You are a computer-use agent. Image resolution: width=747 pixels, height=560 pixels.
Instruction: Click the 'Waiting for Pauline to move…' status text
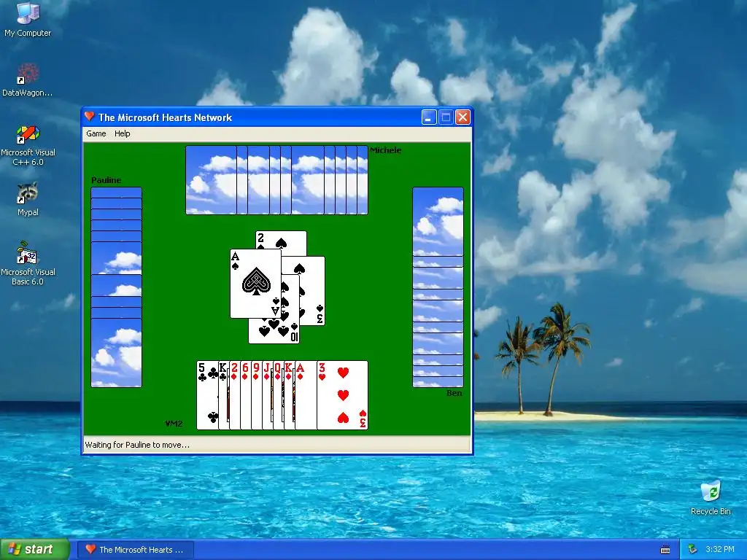click(x=137, y=445)
